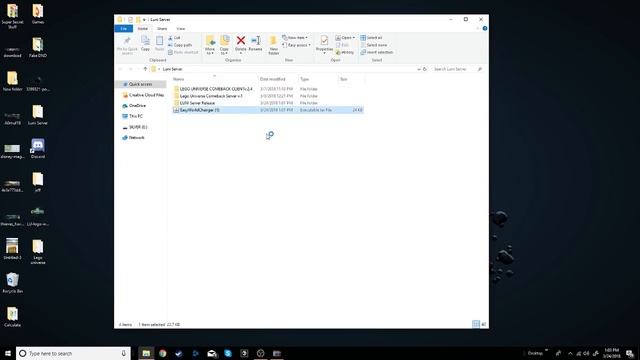The image size is (640, 360).
Task: Sort by the Date modified column header
Action: tap(278, 79)
